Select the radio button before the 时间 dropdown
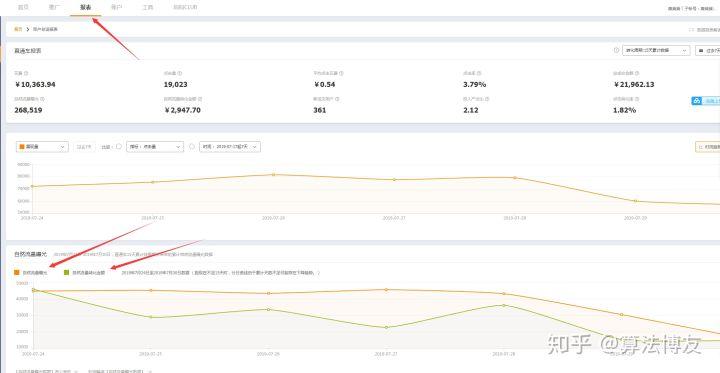This screenshot has height=373, width=720. pyautogui.click(x=192, y=147)
